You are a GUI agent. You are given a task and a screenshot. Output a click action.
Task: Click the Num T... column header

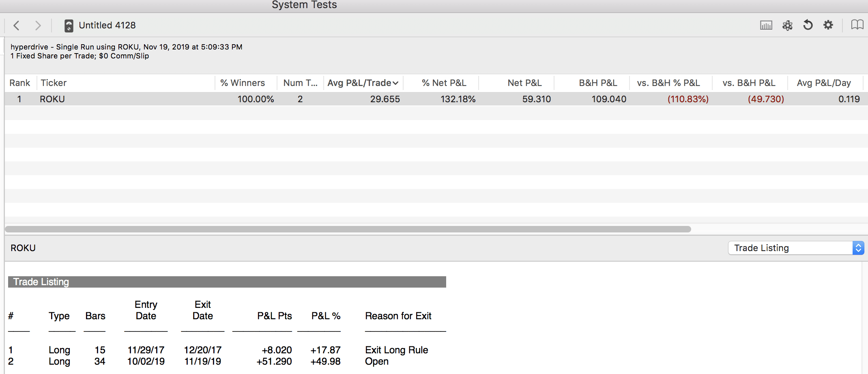click(300, 83)
